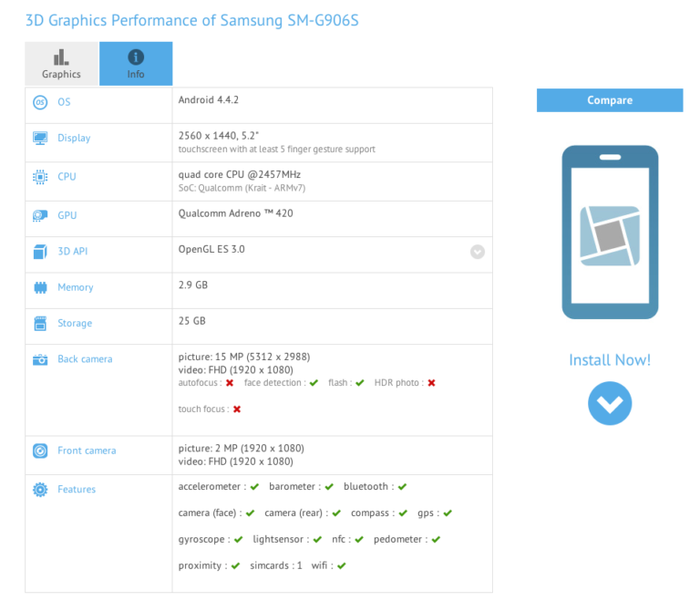This screenshot has height=601, width=700.
Task: Click the Display monitor icon
Action: [40, 138]
